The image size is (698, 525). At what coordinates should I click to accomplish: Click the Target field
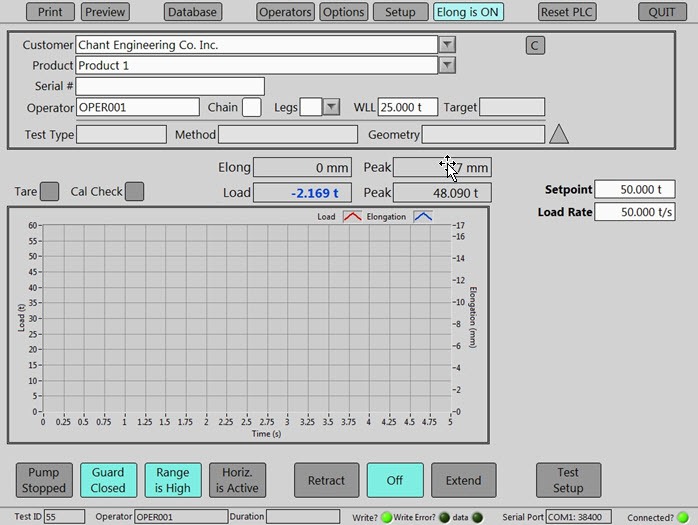(x=512, y=107)
